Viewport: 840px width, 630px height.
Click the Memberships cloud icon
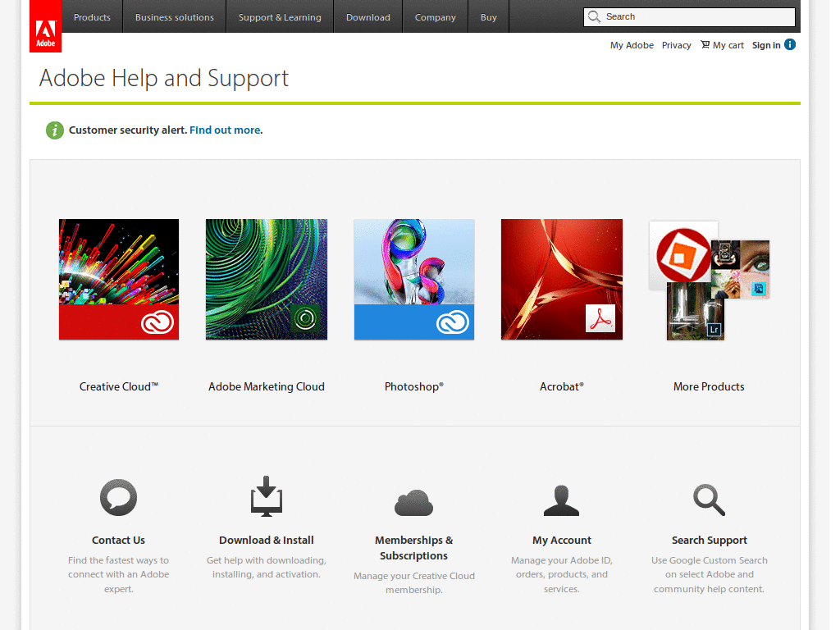(413, 503)
